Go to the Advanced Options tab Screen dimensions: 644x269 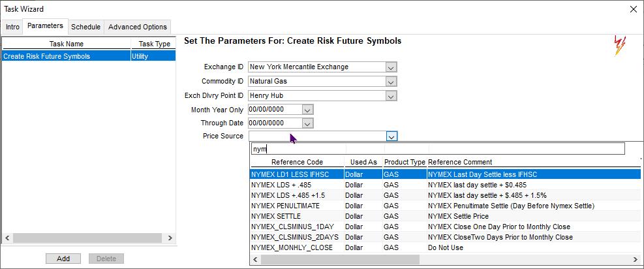[x=137, y=27]
